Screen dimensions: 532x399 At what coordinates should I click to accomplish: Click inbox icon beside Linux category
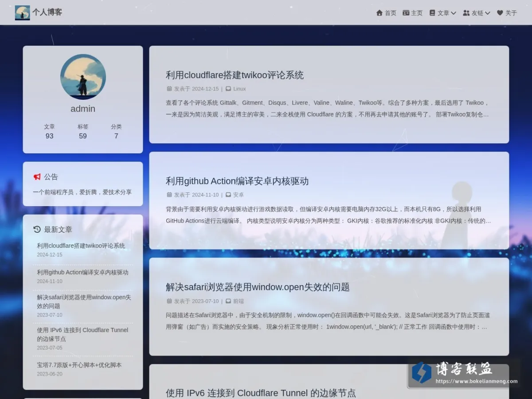tap(228, 89)
